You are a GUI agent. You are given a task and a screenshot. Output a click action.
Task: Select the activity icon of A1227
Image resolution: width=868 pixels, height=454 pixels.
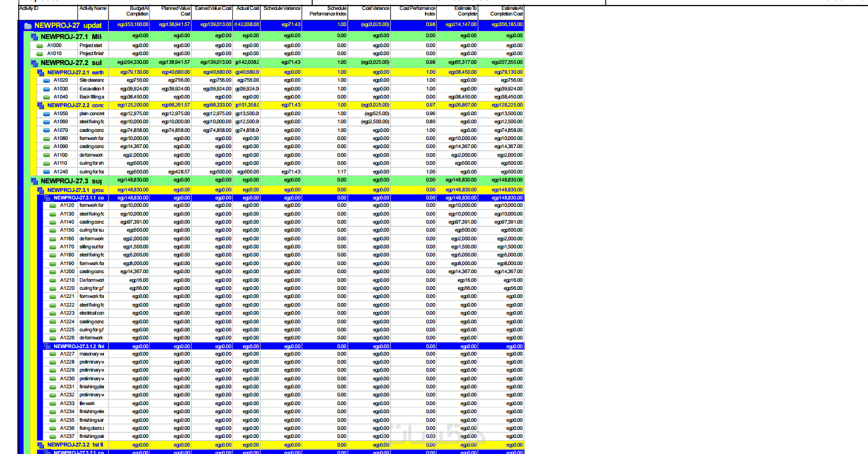(53, 354)
